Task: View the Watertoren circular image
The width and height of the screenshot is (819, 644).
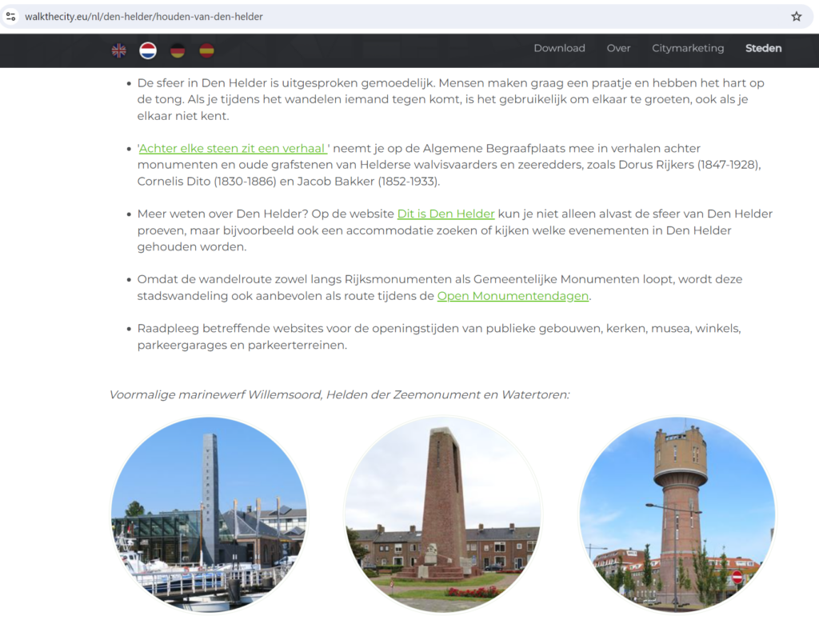Action: (677, 514)
